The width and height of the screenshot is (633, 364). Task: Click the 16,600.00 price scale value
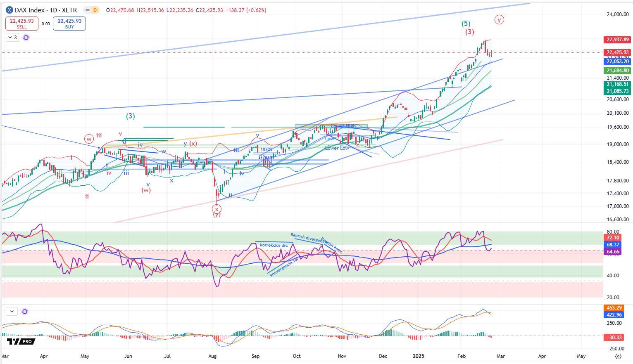[x=618, y=220]
